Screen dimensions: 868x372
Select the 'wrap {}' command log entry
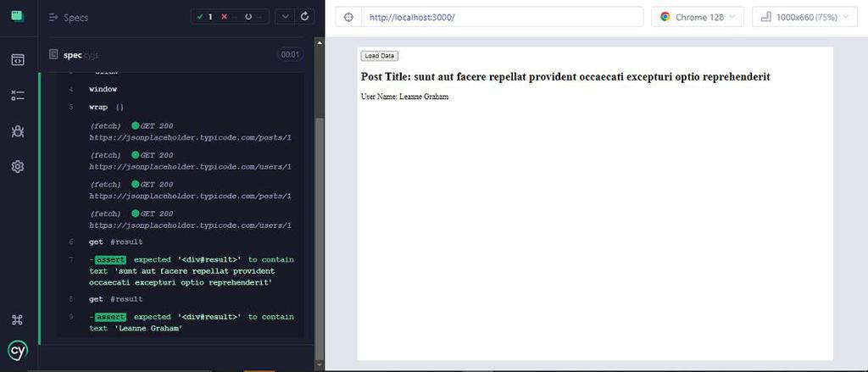[x=181, y=107]
